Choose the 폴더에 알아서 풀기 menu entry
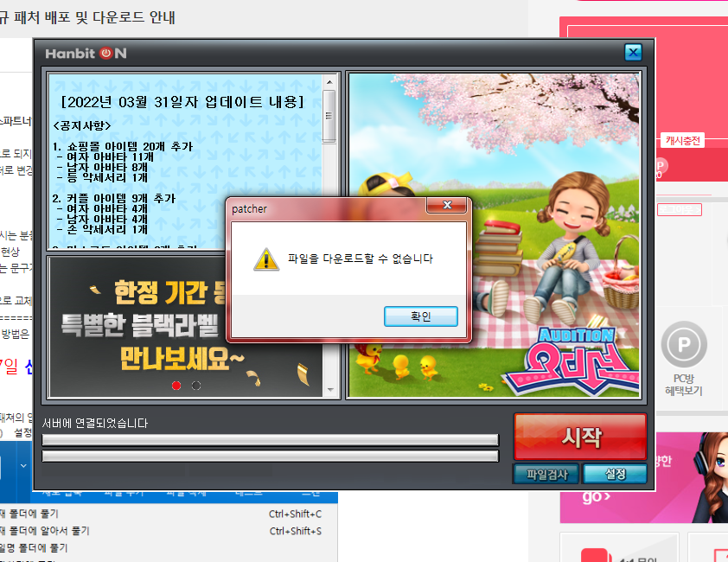This screenshot has width=728, height=562. click(x=161, y=531)
